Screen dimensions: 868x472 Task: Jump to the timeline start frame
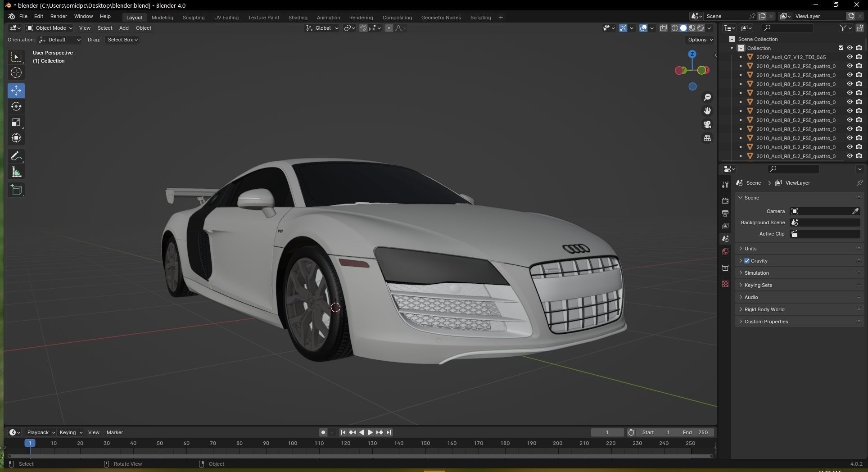[x=343, y=432]
